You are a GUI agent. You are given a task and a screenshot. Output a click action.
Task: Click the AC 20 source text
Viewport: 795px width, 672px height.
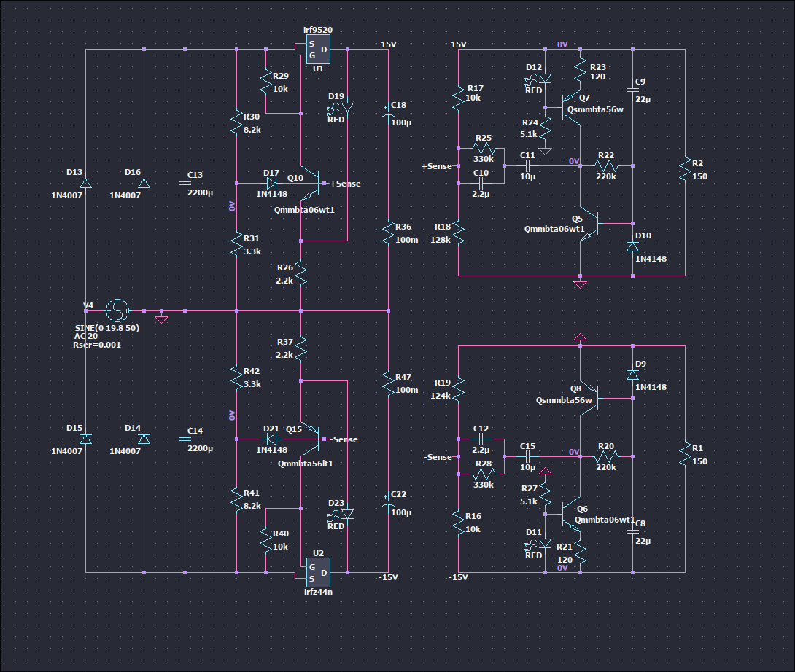click(x=86, y=336)
